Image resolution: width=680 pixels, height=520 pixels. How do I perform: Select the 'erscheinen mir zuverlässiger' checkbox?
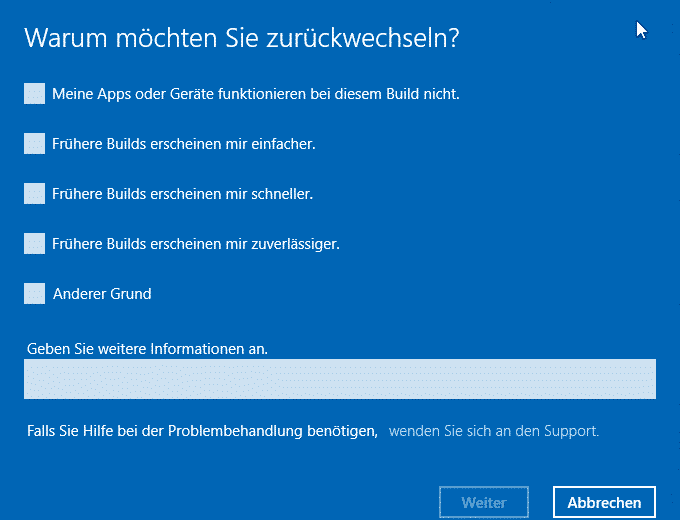34,243
